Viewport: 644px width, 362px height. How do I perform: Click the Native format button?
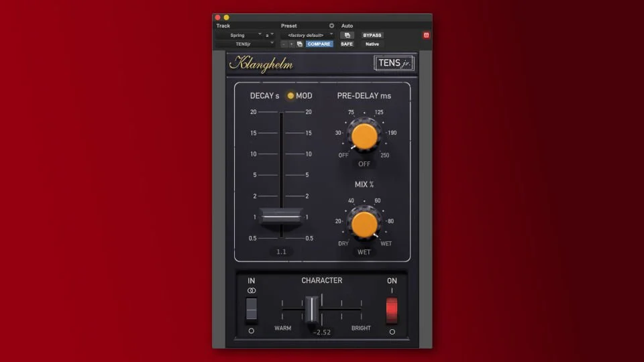point(372,44)
